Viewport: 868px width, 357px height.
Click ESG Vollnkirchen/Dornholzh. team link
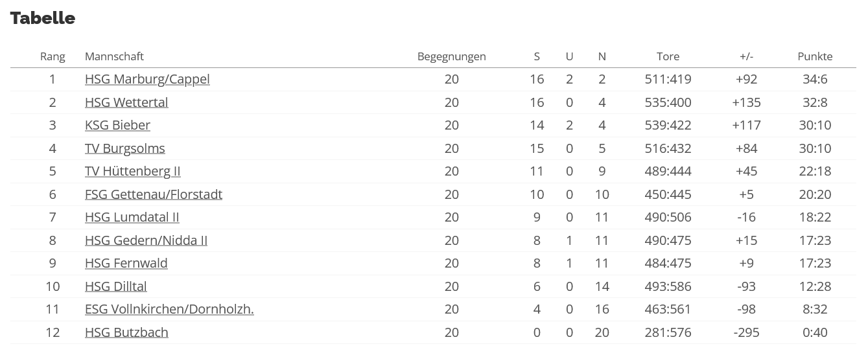click(x=169, y=309)
